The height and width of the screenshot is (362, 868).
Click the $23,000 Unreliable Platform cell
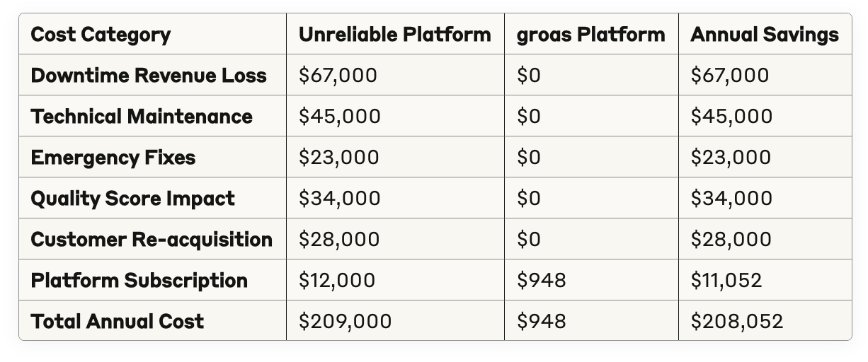click(339, 158)
